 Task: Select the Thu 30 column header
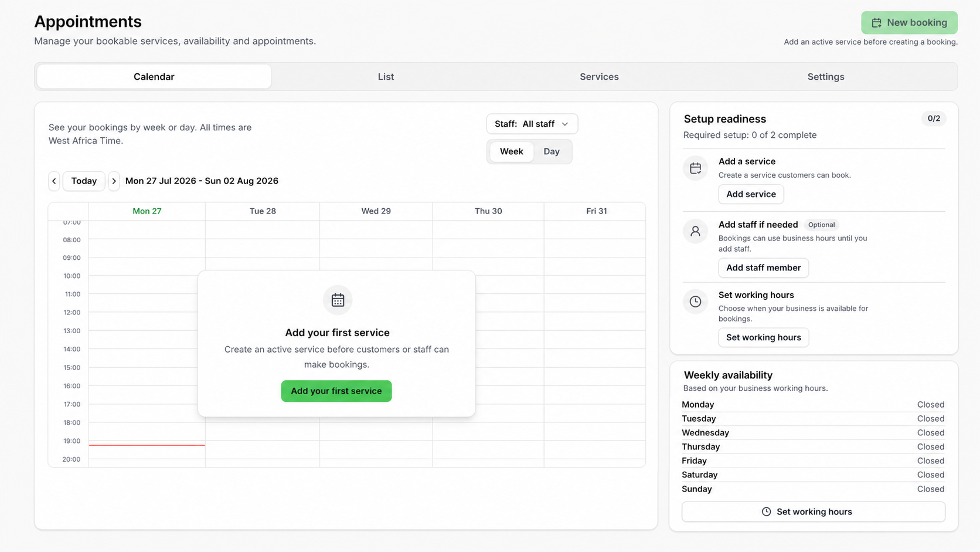pos(488,211)
